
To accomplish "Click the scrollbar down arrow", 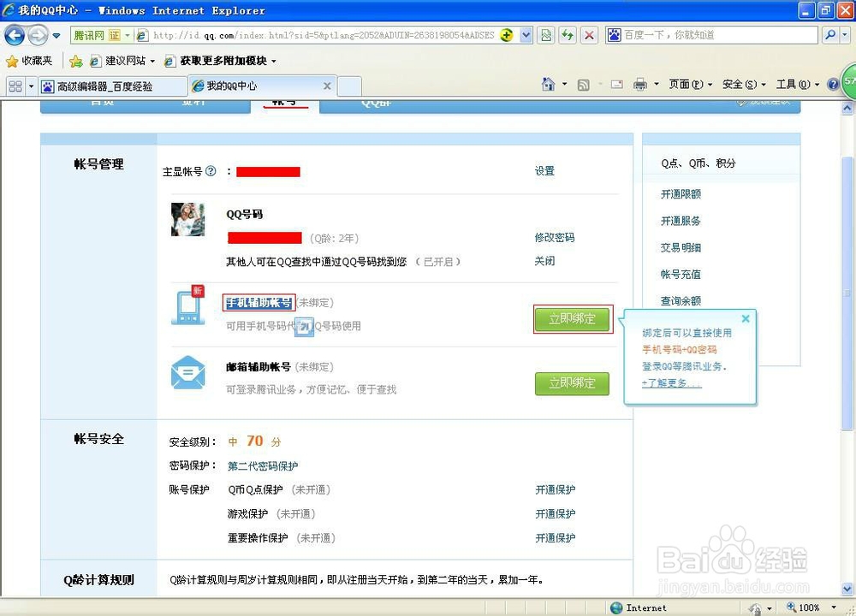I will (847, 589).
